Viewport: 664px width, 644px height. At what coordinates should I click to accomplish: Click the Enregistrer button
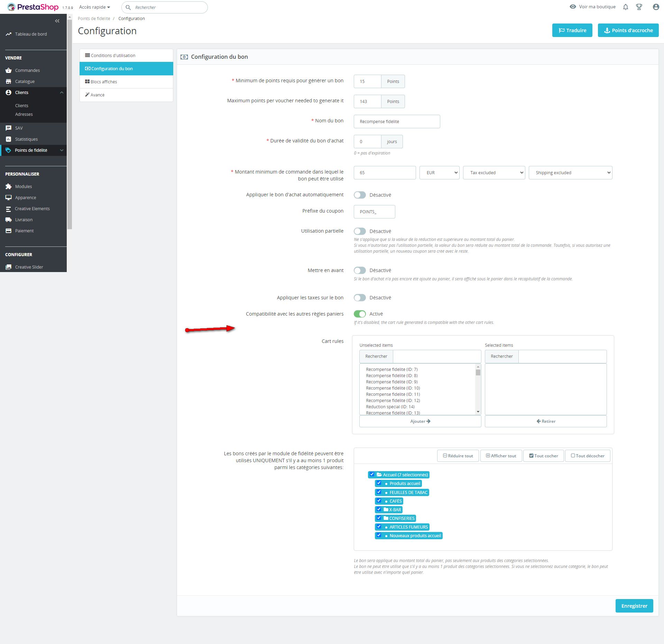[x=634, y=606]
